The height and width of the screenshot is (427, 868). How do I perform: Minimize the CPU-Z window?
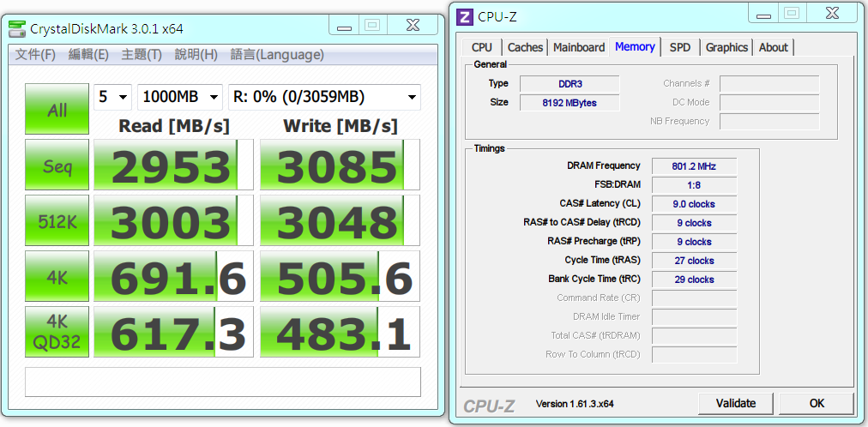tap(763, 12)
